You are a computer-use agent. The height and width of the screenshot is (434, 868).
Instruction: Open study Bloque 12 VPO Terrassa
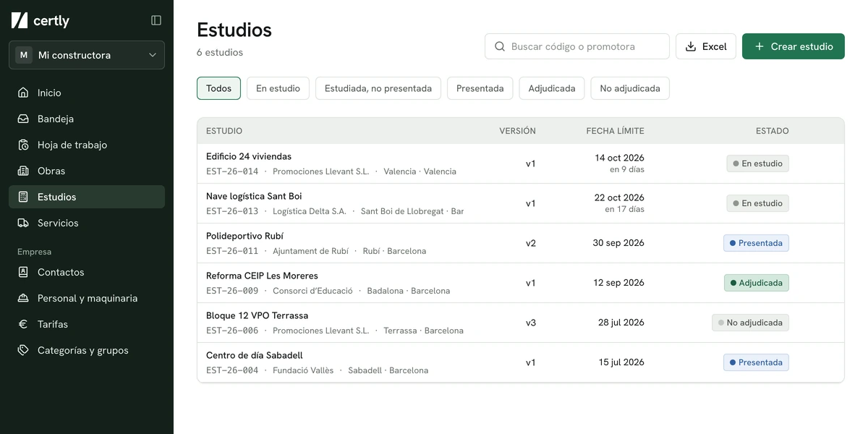coord(521,323)
